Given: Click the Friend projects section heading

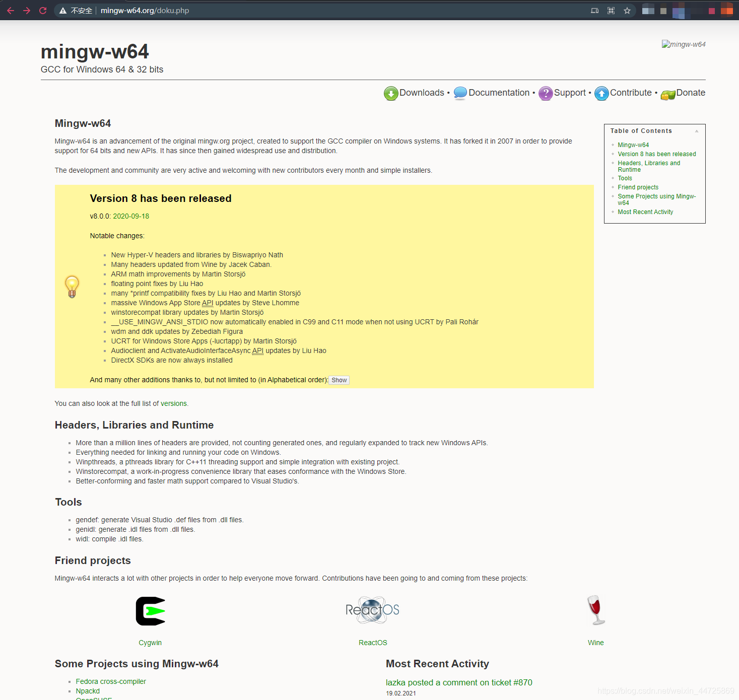Looking at the screenshot, I should [x=93, y=561].
